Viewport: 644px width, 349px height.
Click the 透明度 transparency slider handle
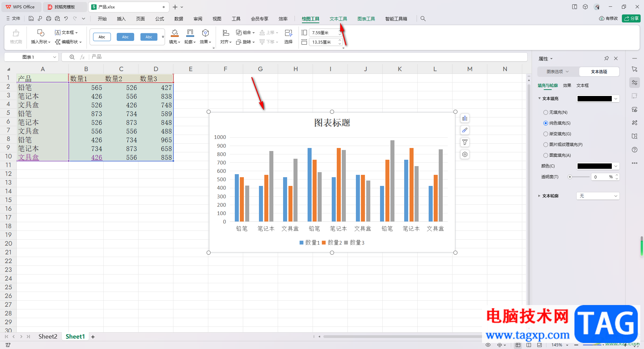point(570,177)
